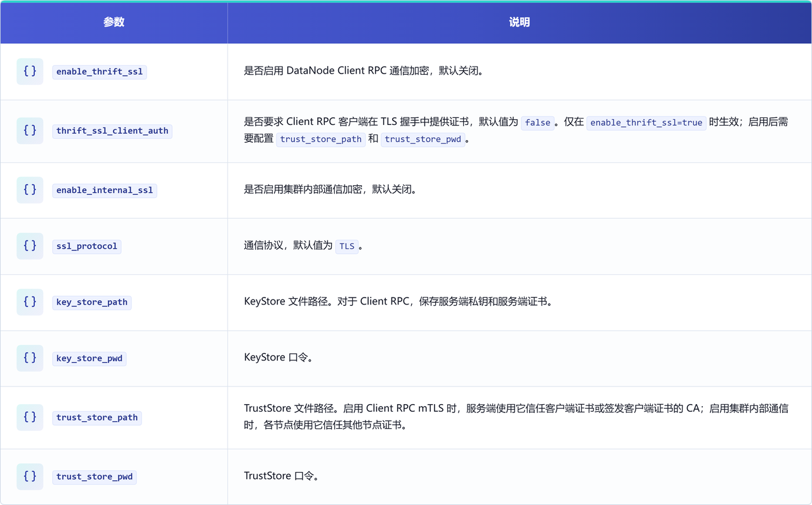This screenshot has height=505, width=812.
Task: Click inline code trust_store_pwd in the client_auth description
Action: tap(423, 139)
